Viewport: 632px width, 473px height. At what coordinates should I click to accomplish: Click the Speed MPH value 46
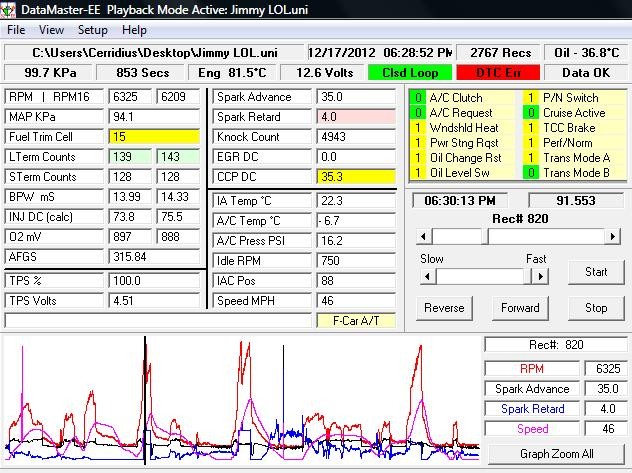pos(356,301)
